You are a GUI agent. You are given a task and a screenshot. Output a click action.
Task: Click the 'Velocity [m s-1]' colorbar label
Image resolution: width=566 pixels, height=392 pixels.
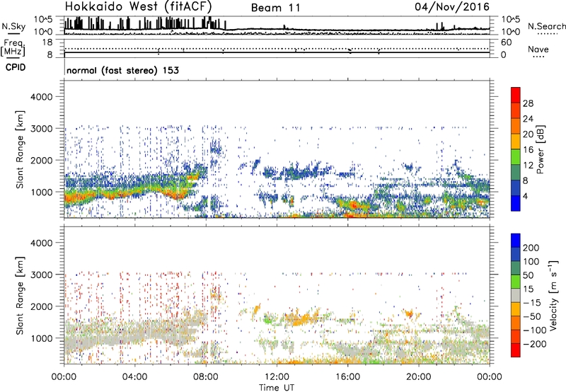[553, 295]
